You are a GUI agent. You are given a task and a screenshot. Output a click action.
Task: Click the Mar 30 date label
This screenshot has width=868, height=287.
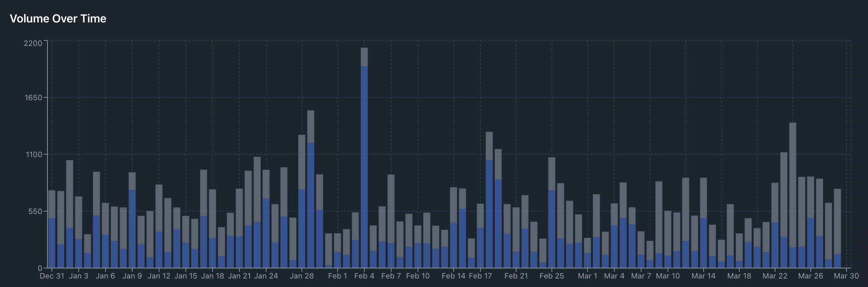[x=846, y=276]
